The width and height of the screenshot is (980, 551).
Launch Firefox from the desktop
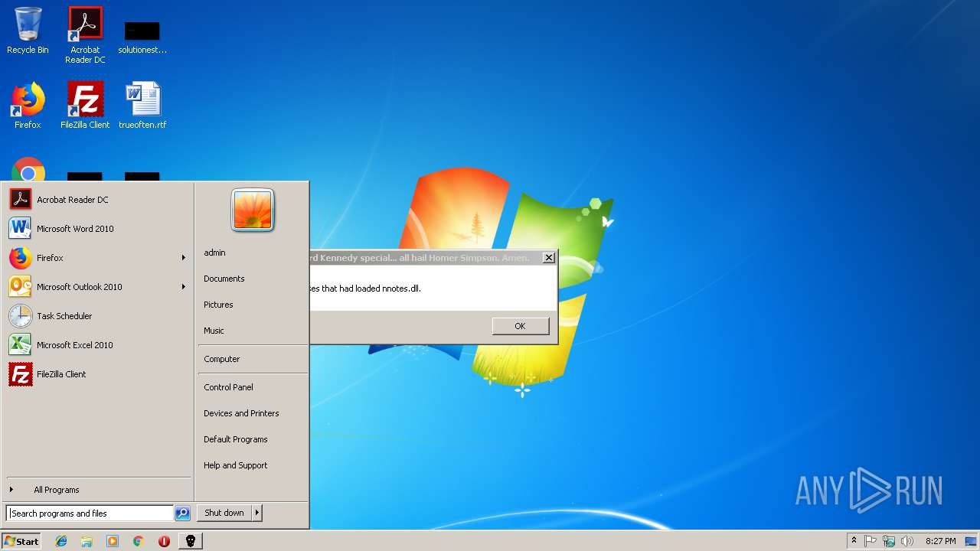point(28,106)
